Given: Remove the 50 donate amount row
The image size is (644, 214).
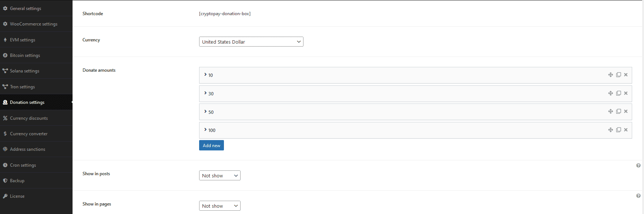Looking at the screenshot, I should [x=626, y=111].
